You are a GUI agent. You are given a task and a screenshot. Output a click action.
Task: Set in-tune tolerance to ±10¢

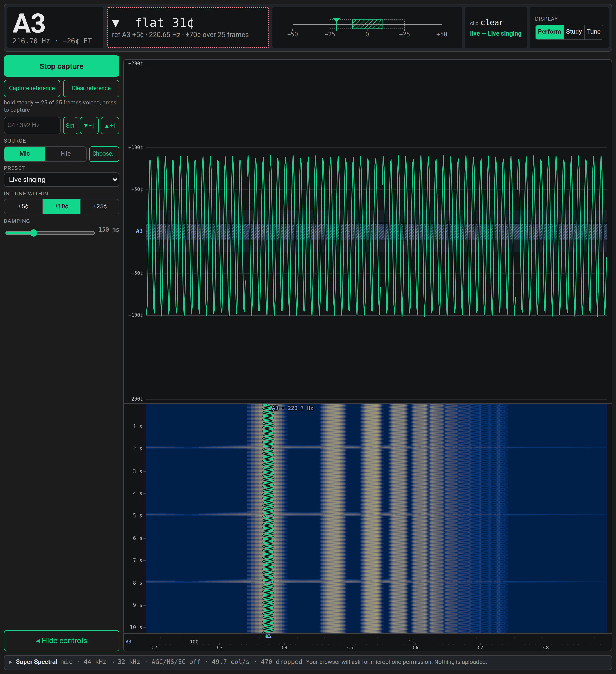tap(62, 207)
